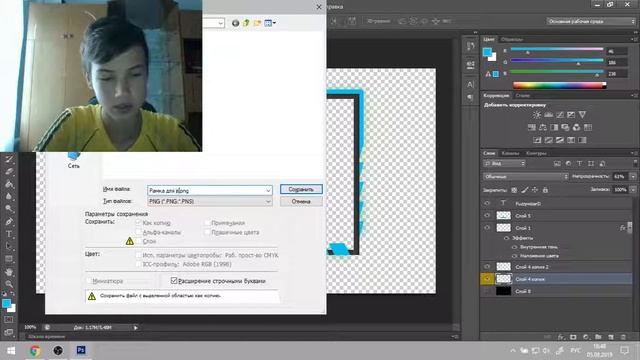The height and width of the screenshot is (360, 640).
Task: Select the Type tool in the toolbar
Action: point(9,234)
